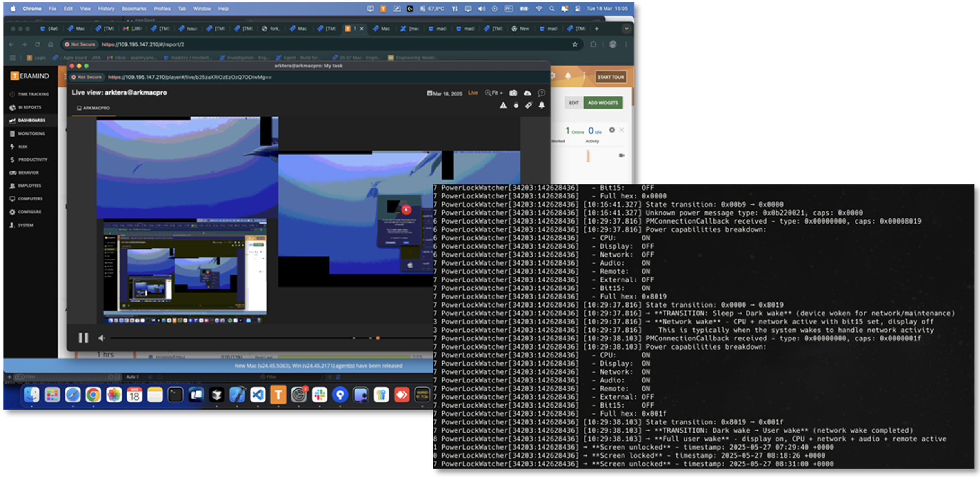980x477 pixels.
Task: Click the Chrome extensions puzzle icon
Action: point(593,44)
